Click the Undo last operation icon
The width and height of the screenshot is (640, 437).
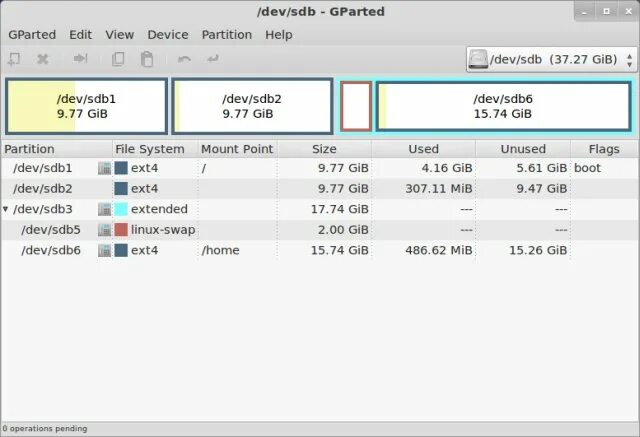point(184,60)
